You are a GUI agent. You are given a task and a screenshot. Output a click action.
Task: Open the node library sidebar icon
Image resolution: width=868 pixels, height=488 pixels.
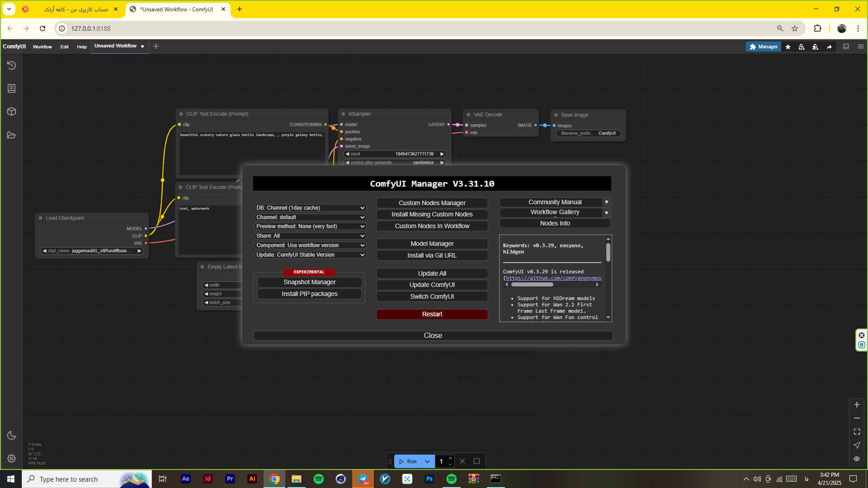(12, 89)
